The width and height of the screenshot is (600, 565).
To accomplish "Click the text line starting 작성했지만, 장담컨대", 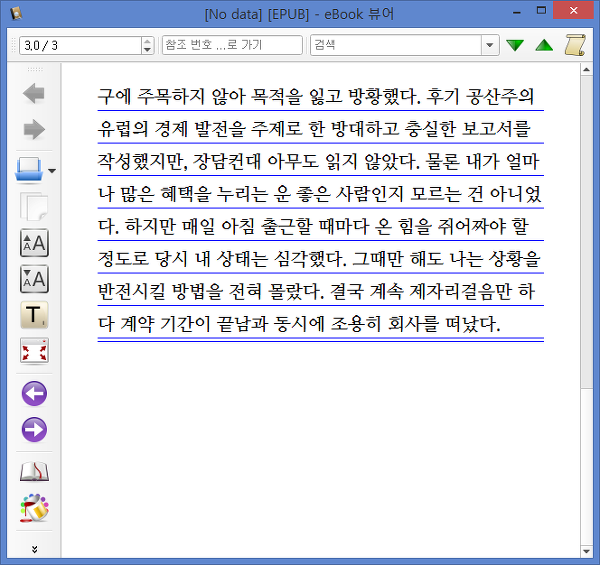I will pyautogui.click(x=318, y=161).
